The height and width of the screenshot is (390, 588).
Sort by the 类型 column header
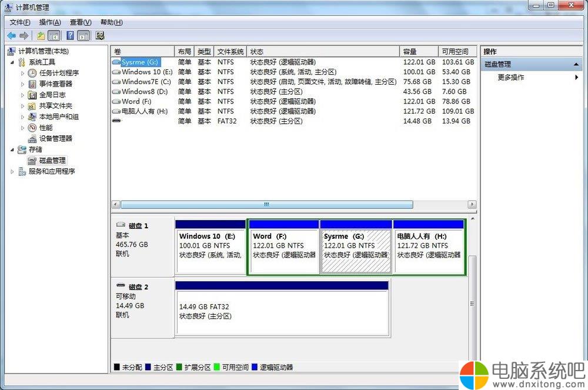pos(205,52)
